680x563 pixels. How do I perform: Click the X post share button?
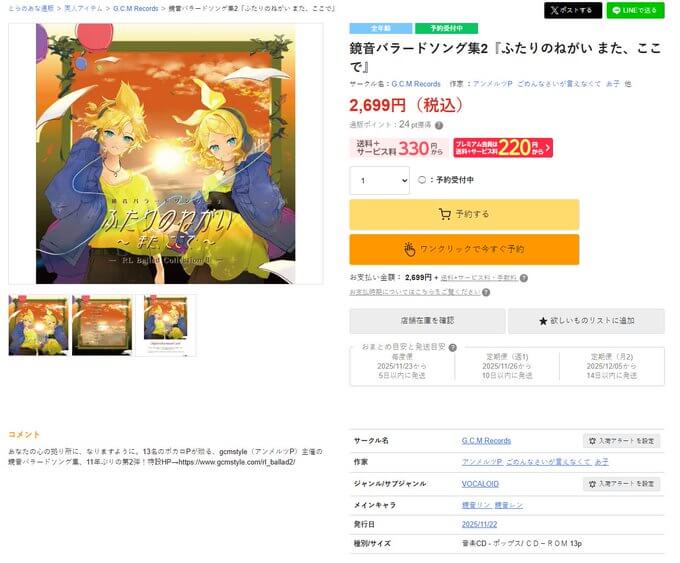coord(573,10)
